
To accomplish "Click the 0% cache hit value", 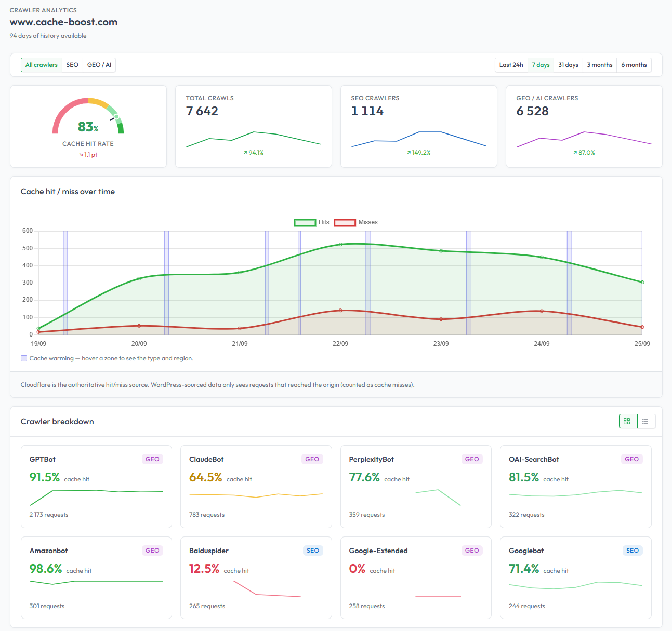I will [357, 569].
